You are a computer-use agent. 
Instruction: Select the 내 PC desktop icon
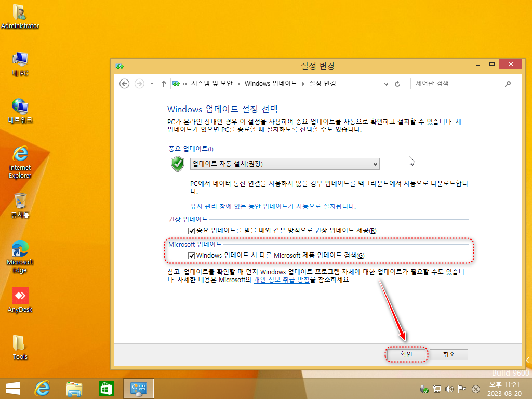pos(20,64)
